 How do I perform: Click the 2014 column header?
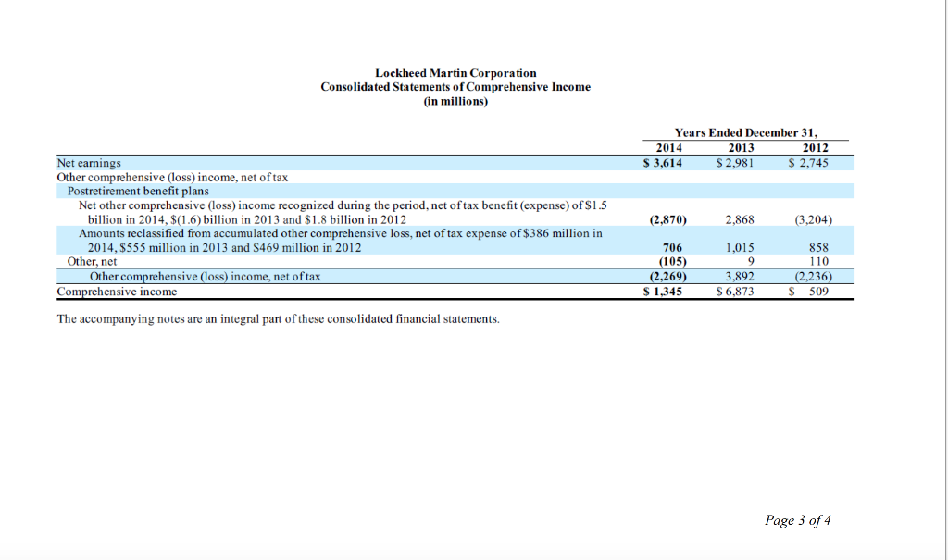[667, 148]
